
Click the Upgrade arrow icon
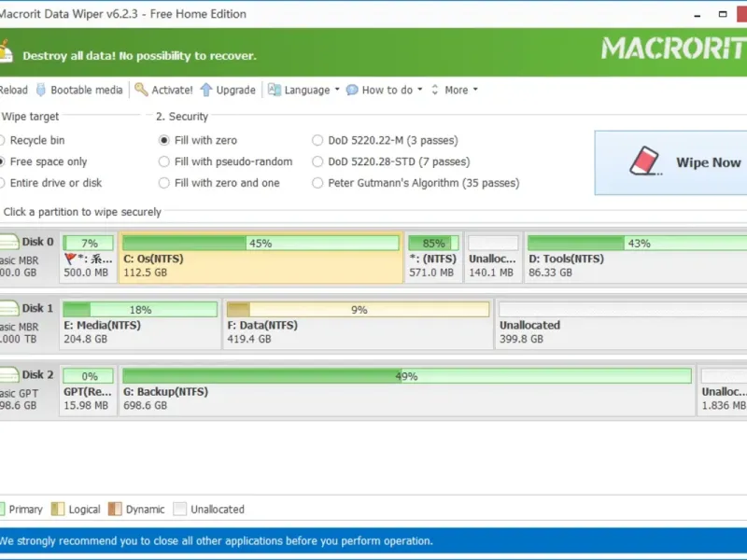206,90
